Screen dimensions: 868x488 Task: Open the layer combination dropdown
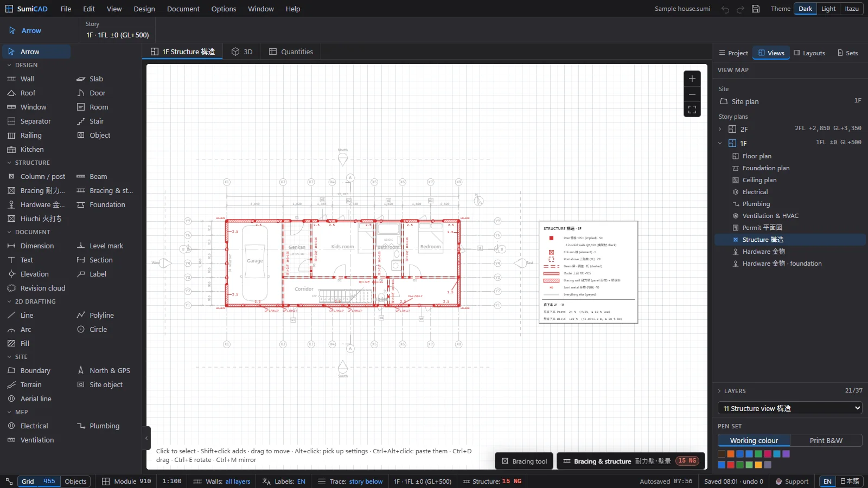pos(790,408)
